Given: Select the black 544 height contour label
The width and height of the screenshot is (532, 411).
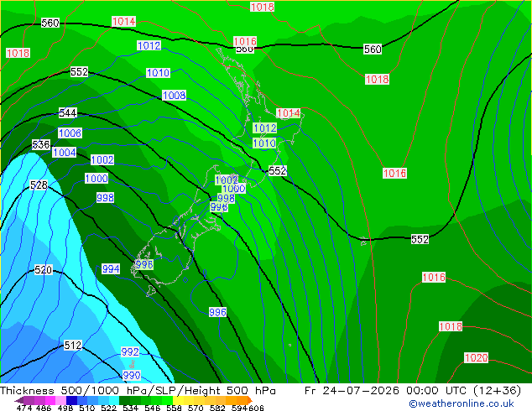Looking at the screenshot, I should pos(68,112).
